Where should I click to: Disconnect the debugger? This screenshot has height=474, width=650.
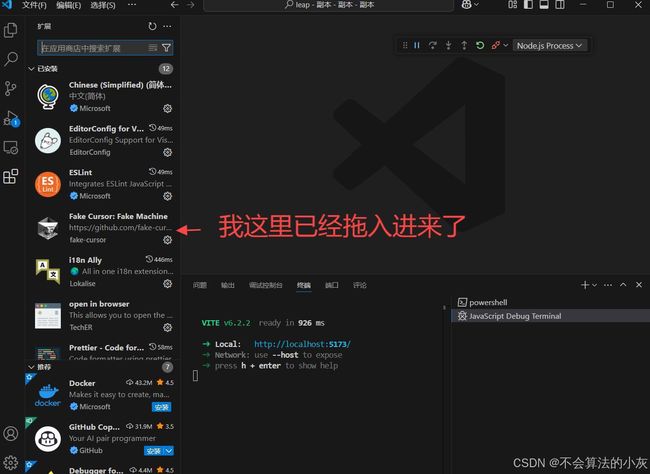495,45
